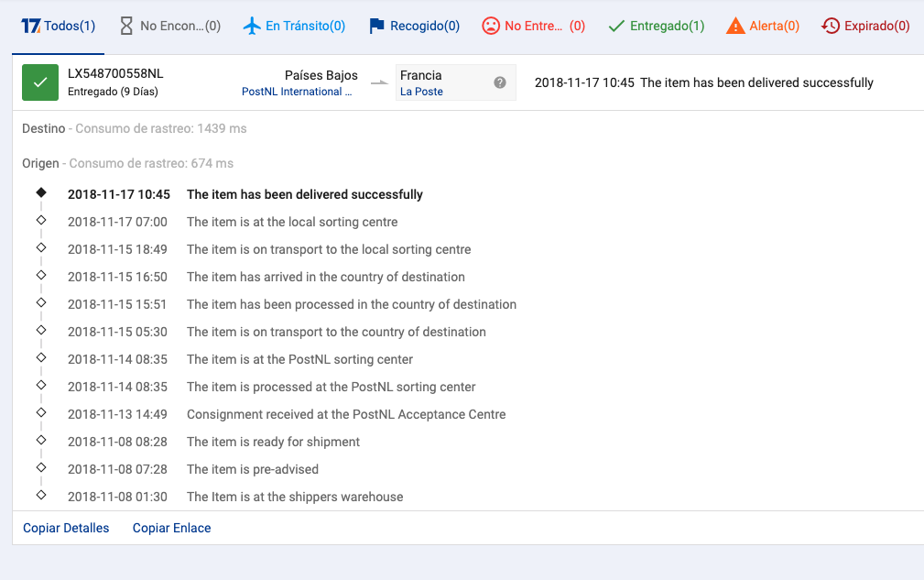Click the red expired clock icon
The height and width of the screenshot is (580, 924).
click(x=831, y=26)
